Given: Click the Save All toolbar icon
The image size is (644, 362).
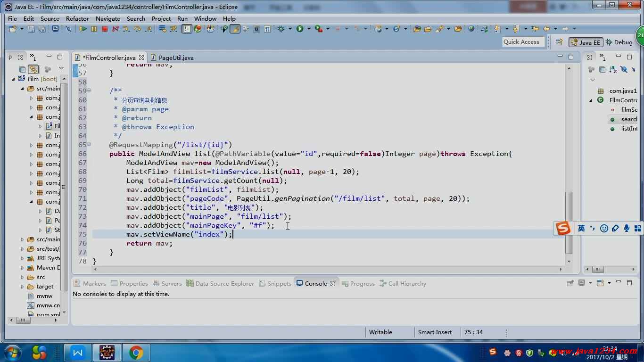Looking at the screenshot, I should pyautogui.click(x=42, y=29).
